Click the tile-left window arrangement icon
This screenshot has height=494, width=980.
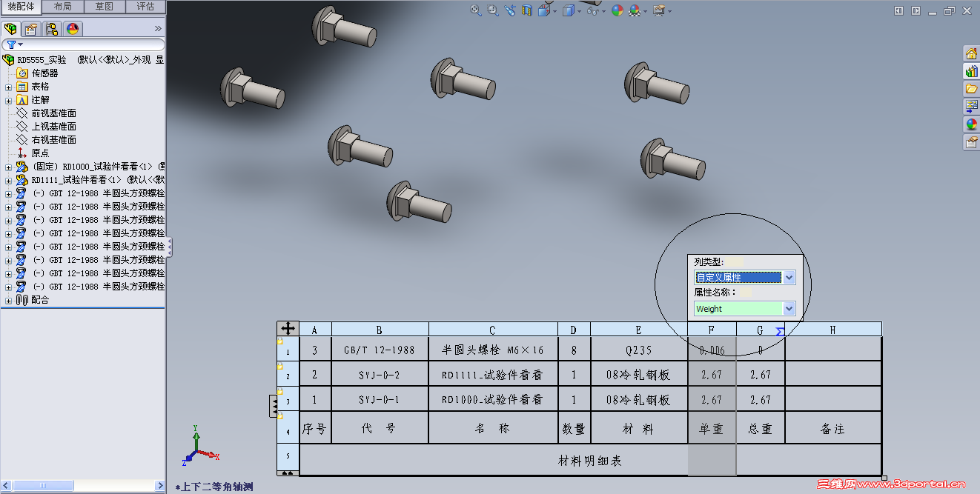[x=899, y=11]
